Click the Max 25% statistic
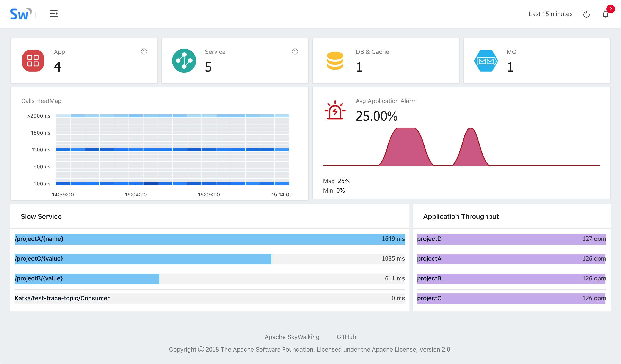 click(x=336, y=181)
